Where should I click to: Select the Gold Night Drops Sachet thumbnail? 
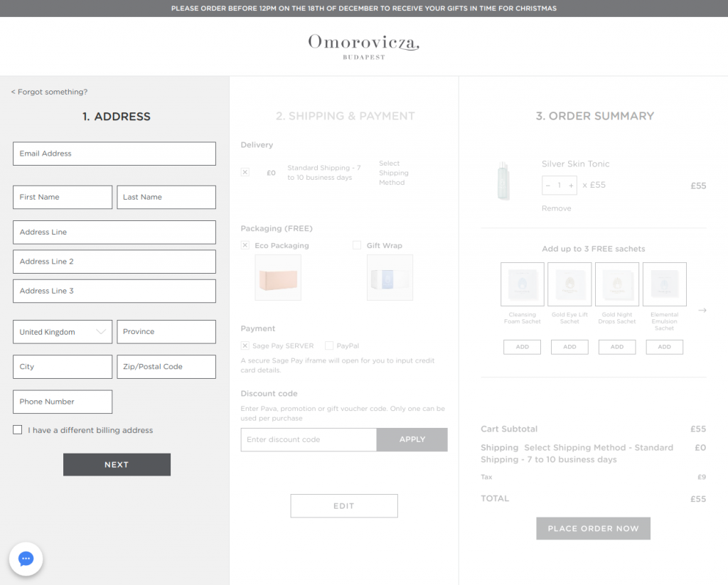coord(617,284)
